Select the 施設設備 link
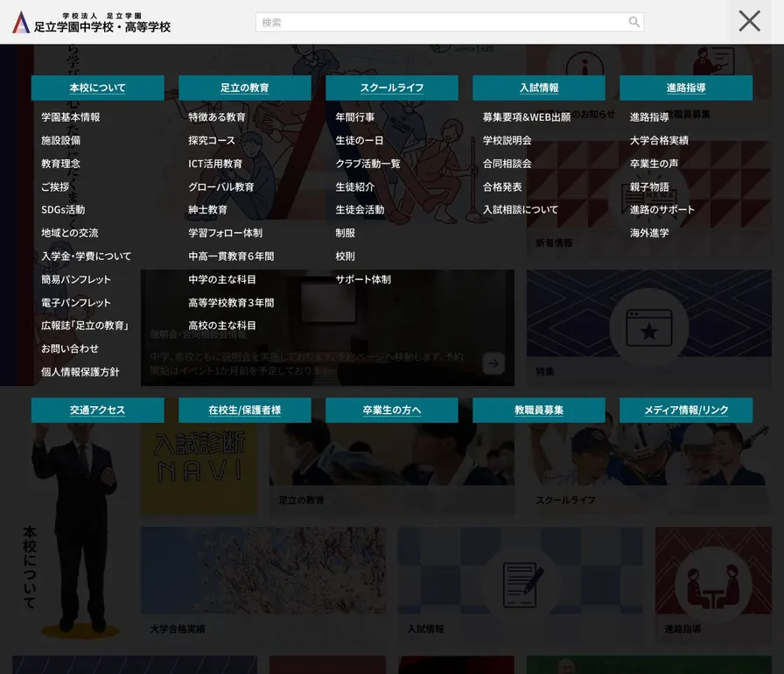This screenshot has width=784, height=674. pyautogui.click(x=60, y=141)
